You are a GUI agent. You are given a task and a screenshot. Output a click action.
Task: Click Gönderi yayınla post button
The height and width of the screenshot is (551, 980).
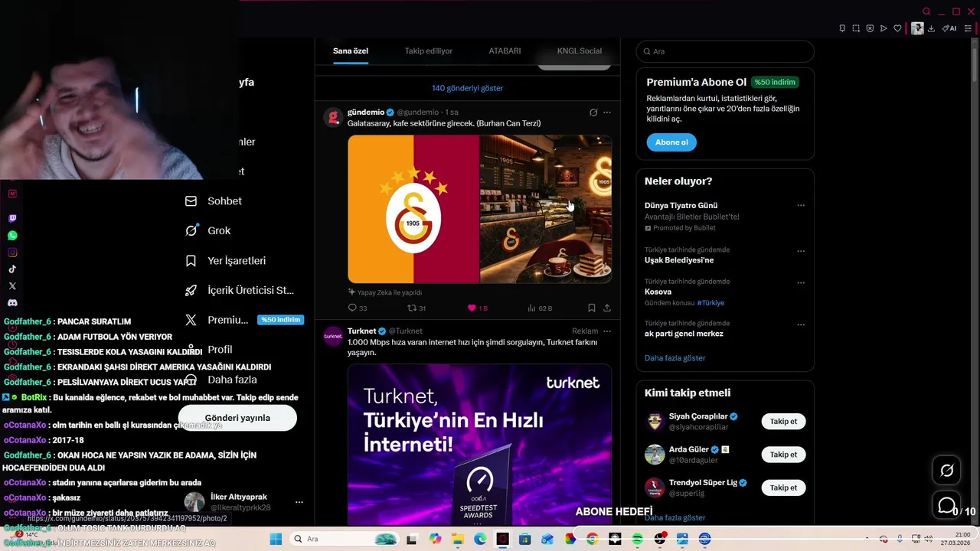[237, 418]
